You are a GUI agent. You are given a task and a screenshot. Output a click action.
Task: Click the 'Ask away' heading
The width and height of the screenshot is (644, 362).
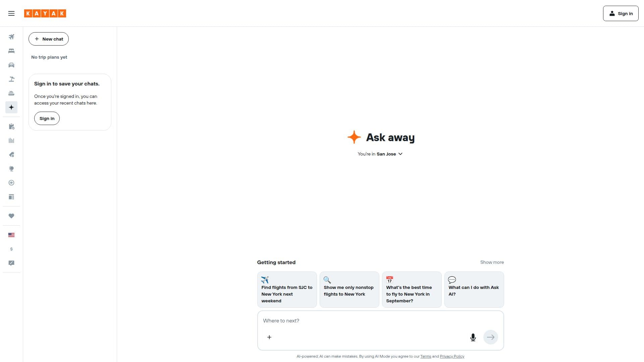(390, 137)
